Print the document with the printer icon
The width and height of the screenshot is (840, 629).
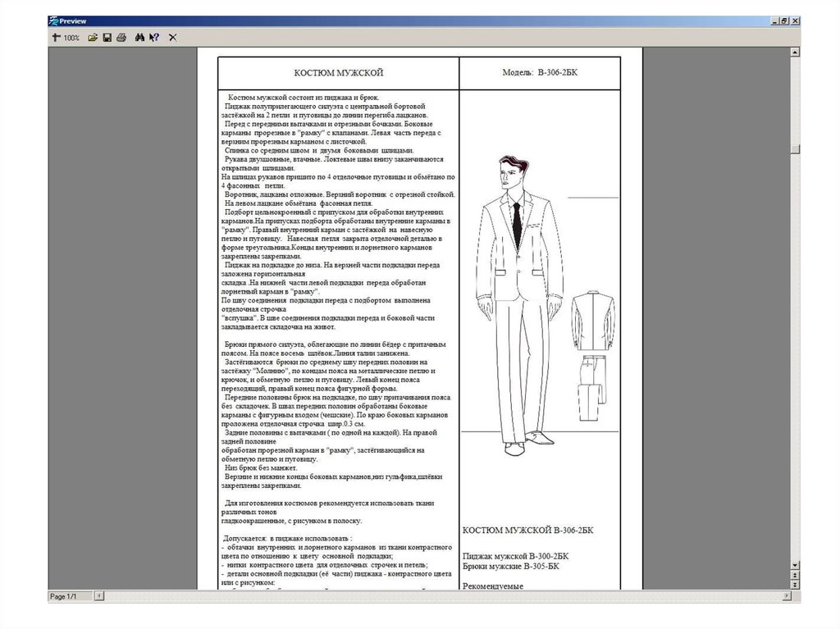click(x=121, y=38)
